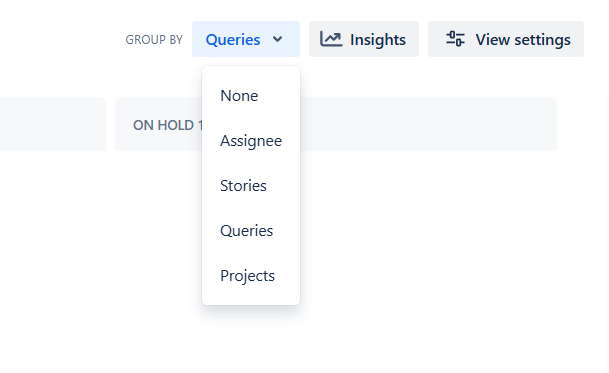This screenshot has height=373, width=609.
Task: Choose Stories in the grouping list
Action: coord(251,186)
